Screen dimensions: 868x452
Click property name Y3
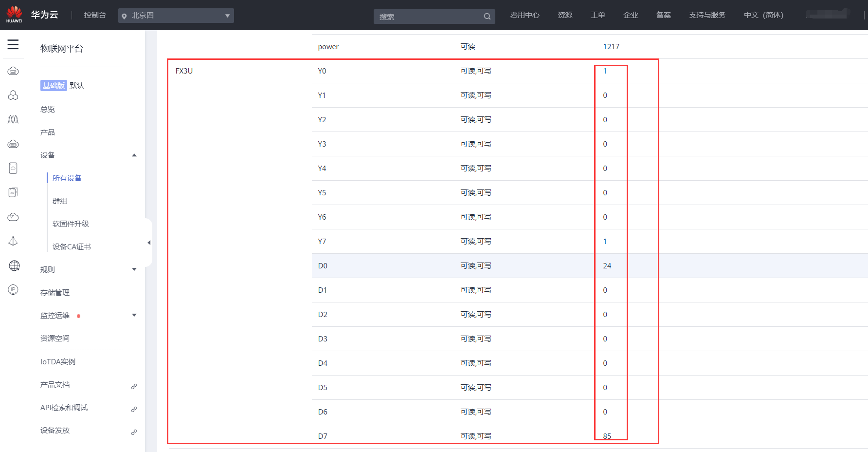322,144
